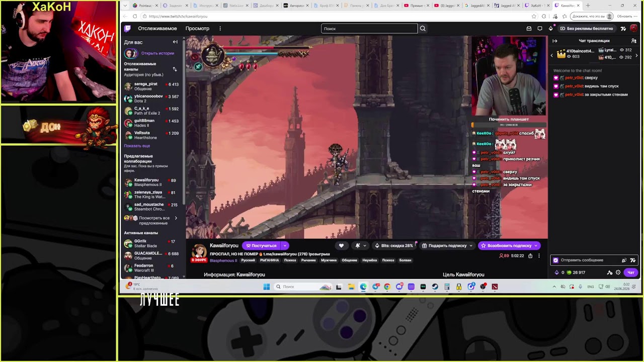Screen dimensions: 644x362
Task: Open serega_pirat channel in sidebar
Action: [152, 86]
